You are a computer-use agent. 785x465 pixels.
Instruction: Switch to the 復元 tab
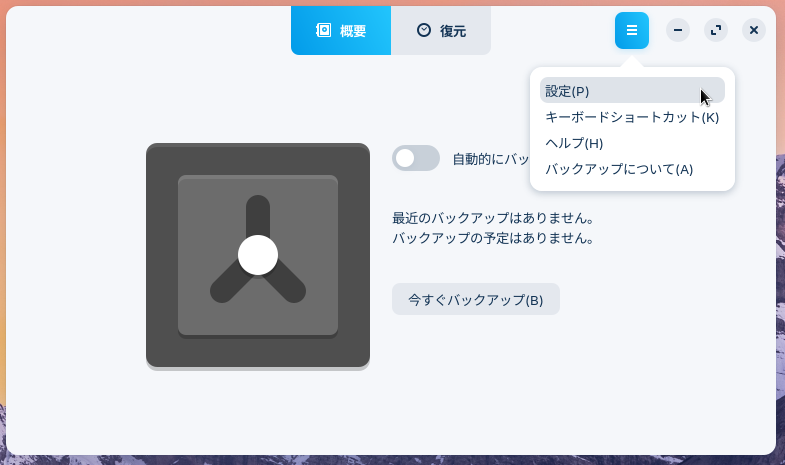click(441, 31)
